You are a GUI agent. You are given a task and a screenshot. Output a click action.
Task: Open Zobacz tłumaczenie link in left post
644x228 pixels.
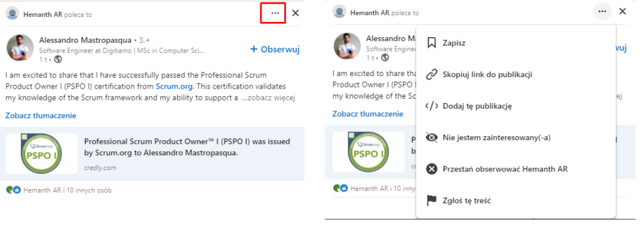click(41, 115)
